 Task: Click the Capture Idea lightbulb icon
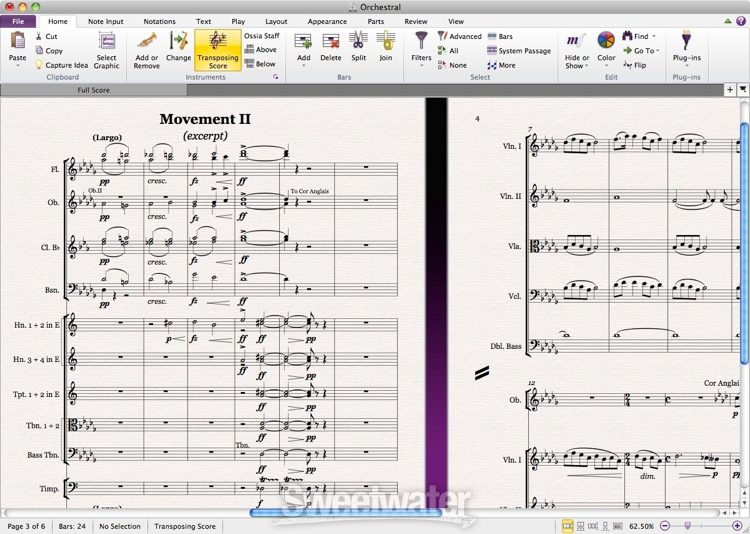[39, 65]
